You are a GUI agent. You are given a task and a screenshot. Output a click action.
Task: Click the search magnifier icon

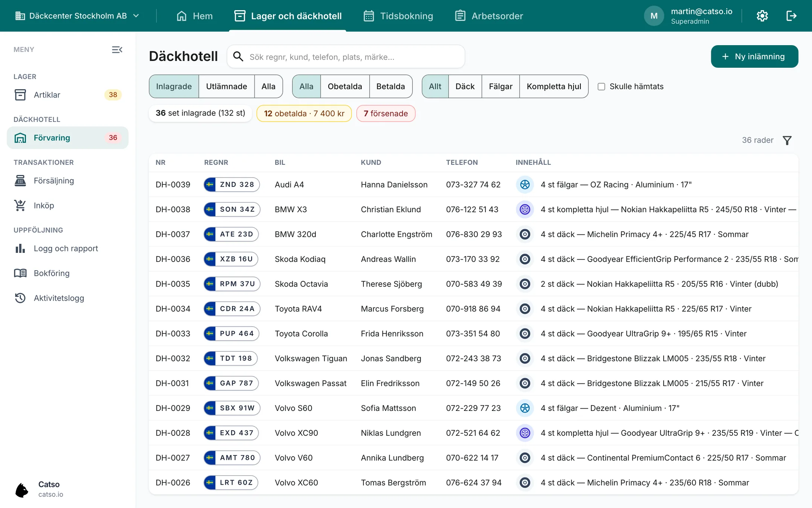pyautogui.click(x=238, y=56)
